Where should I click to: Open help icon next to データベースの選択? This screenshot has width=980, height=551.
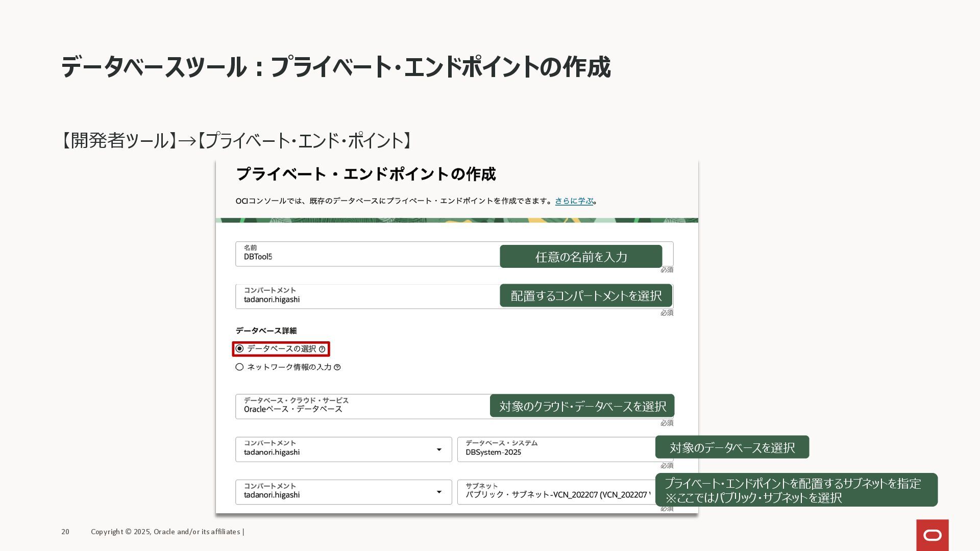coord(322,349)
